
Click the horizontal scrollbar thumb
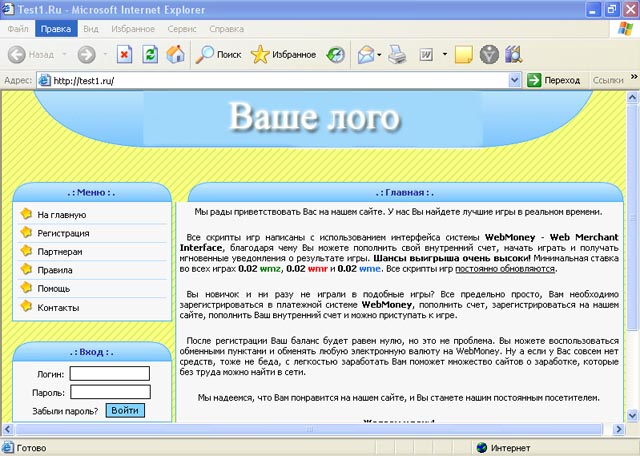coord(309,429)
